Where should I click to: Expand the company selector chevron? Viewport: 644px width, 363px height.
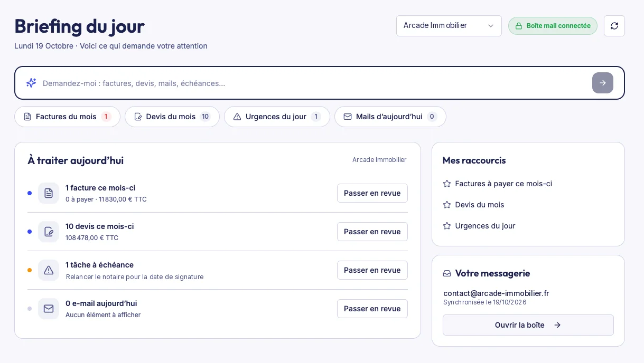click(x=491, y=26)
